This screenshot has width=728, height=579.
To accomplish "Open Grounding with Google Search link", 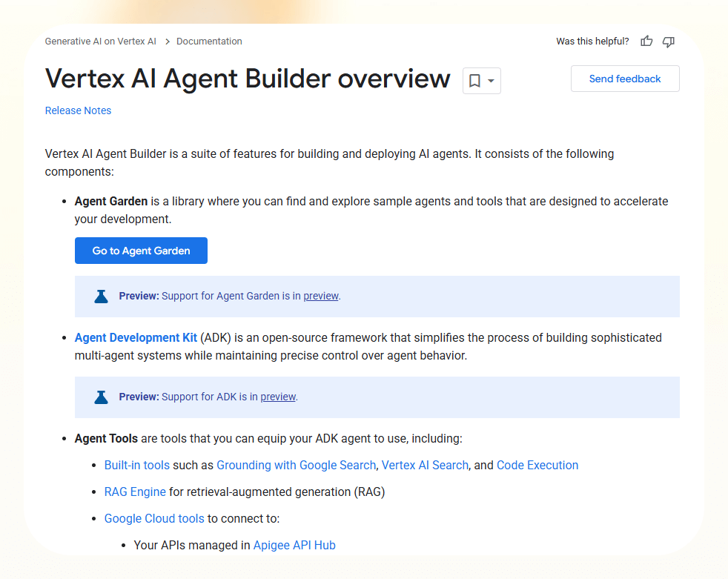I will (297, 466).
